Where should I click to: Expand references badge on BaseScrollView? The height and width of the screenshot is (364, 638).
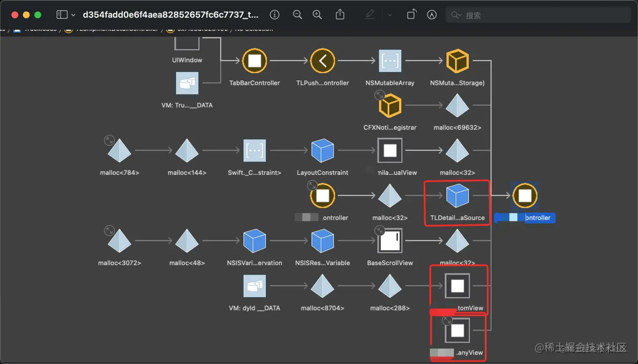[x=380, y=230]
